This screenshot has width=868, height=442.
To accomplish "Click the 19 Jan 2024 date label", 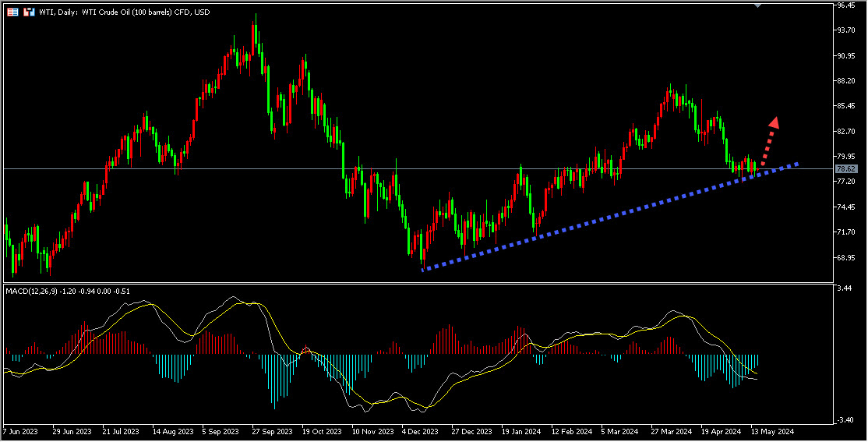I will (521, 431).
